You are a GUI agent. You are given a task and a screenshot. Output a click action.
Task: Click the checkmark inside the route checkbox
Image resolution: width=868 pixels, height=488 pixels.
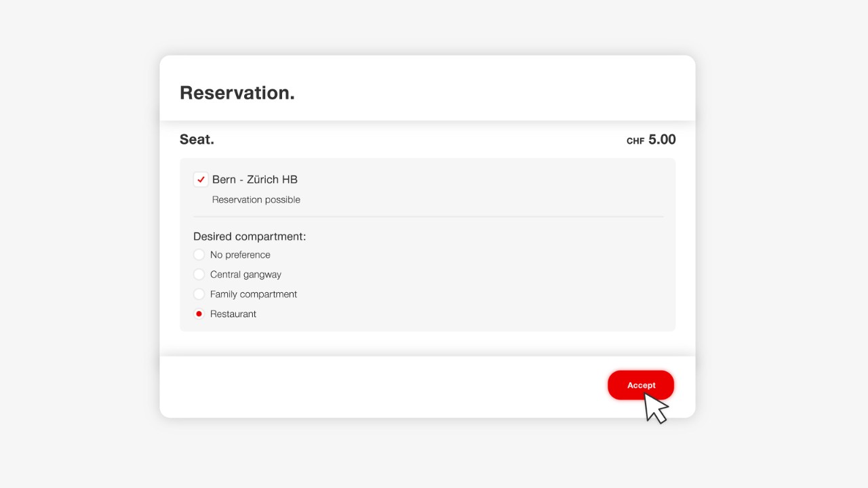(201, 180)
